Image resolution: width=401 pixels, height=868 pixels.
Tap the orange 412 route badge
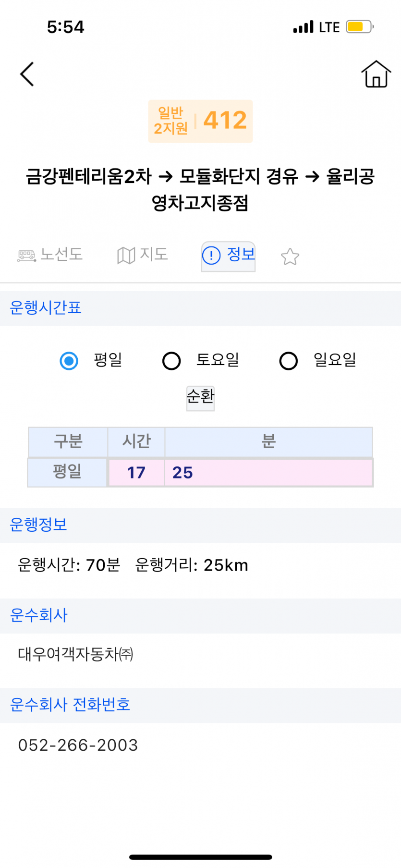[x=201, y=121]
